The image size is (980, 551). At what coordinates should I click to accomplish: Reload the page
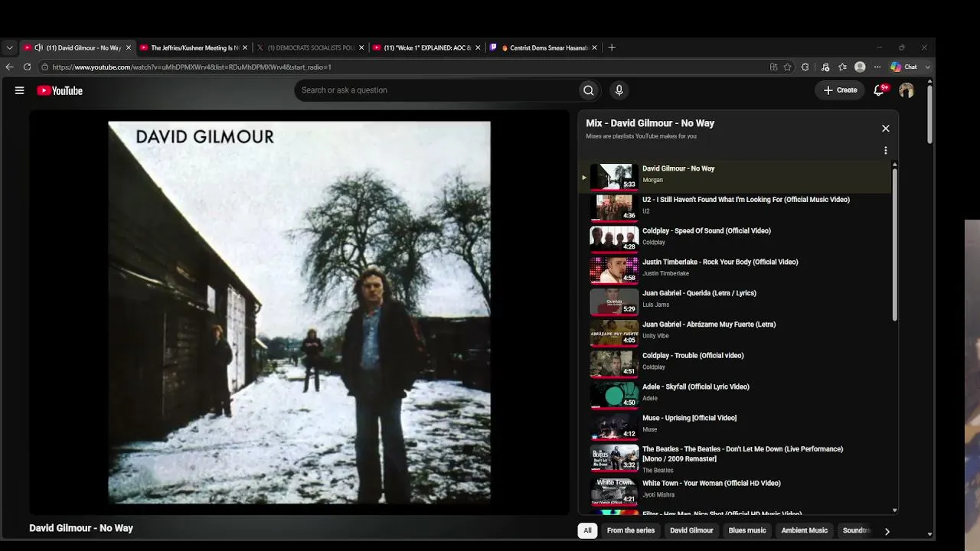point(27,67)
